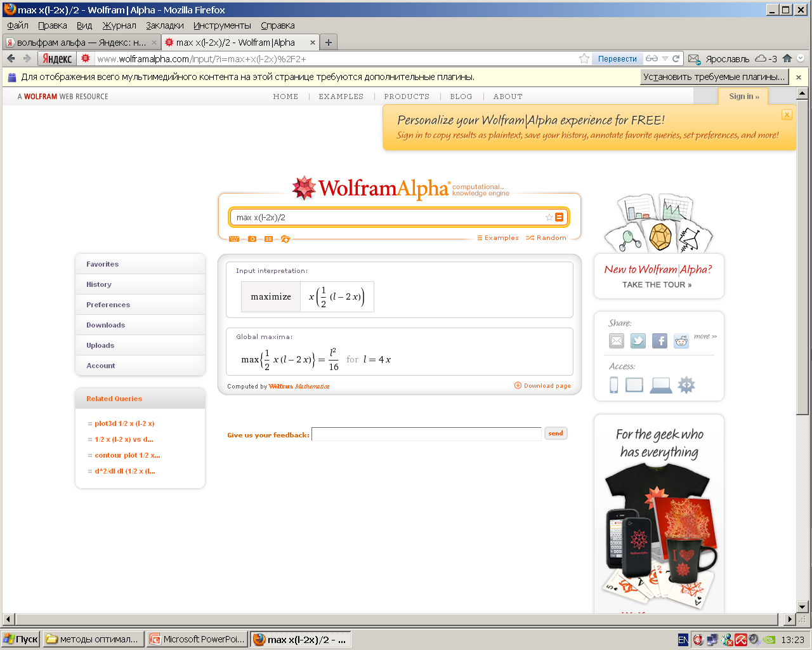This screenshot has width=812, height=650.
Task: Switch to Microsoft PowerPoint taskbar button
Action: [x=197, y=639]
